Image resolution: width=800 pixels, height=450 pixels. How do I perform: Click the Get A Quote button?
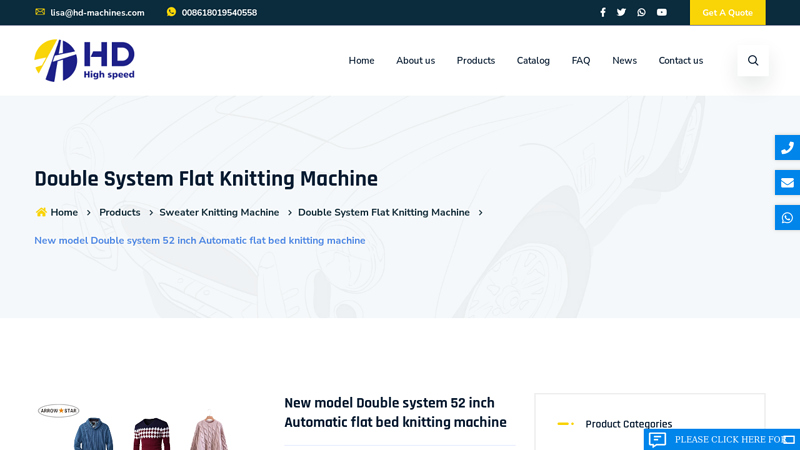728,12
